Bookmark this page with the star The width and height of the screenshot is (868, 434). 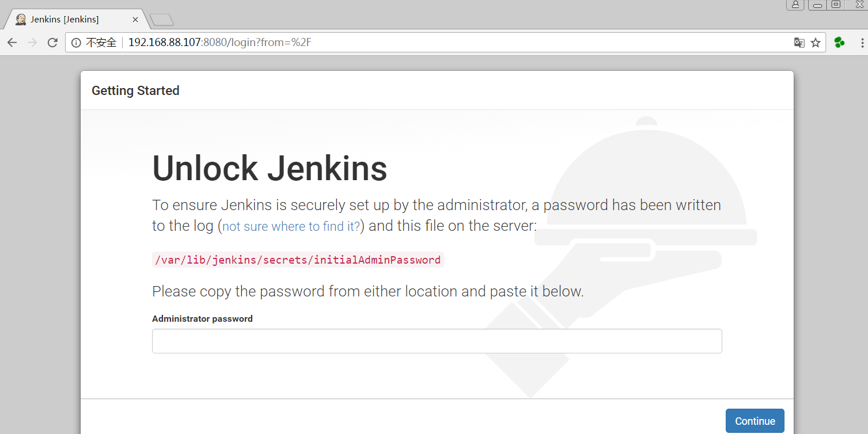pos(816,43)
